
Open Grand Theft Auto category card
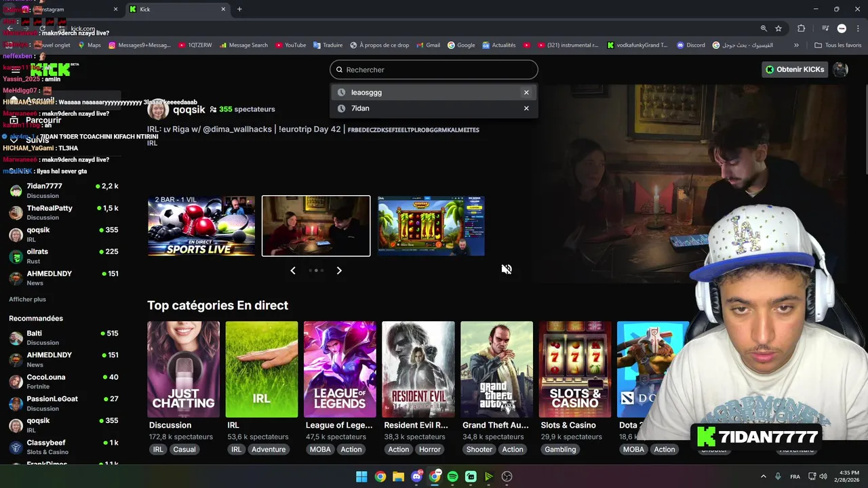[496, 369]
